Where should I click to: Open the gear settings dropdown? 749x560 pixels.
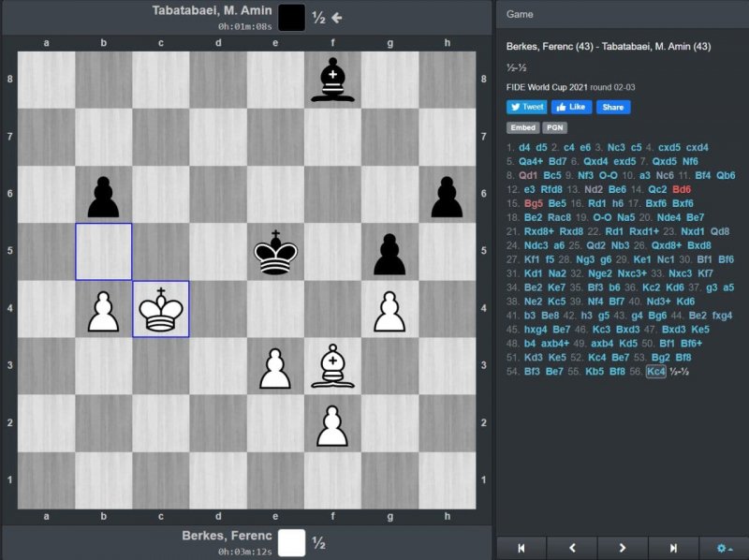tap(724, 548)
